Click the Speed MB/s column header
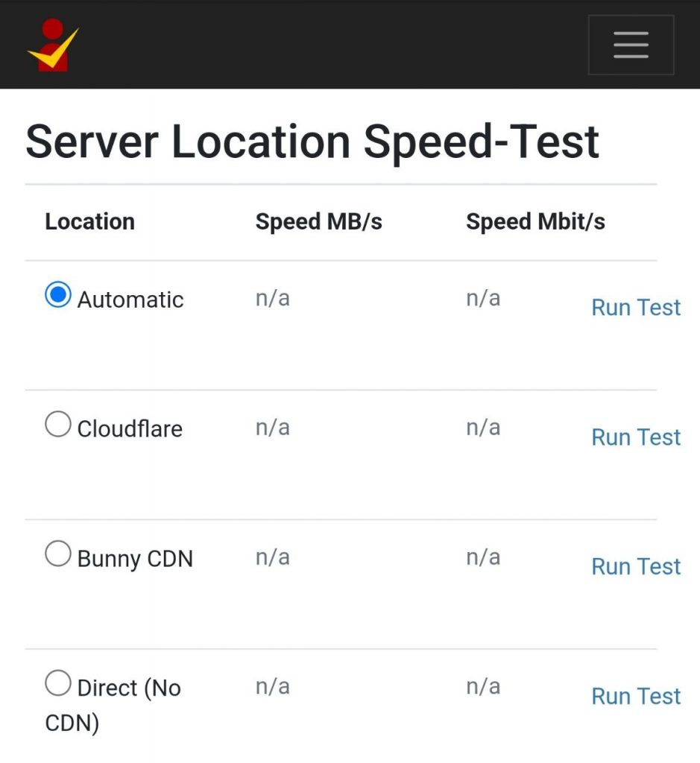700x763 pixels. click(319, 222)
